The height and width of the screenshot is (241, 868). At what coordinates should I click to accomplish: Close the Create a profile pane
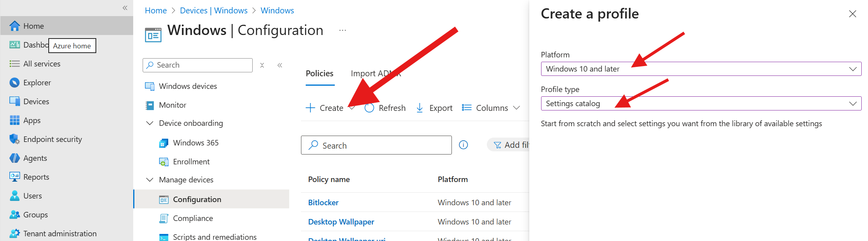pyautogui.click(x=852, y=14)
